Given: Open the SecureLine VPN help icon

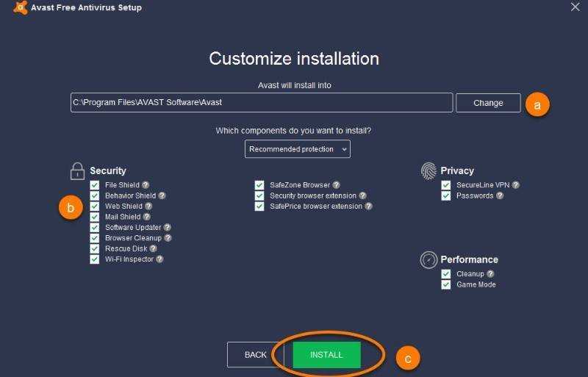Looking at the screenshot, I should 516,185.
